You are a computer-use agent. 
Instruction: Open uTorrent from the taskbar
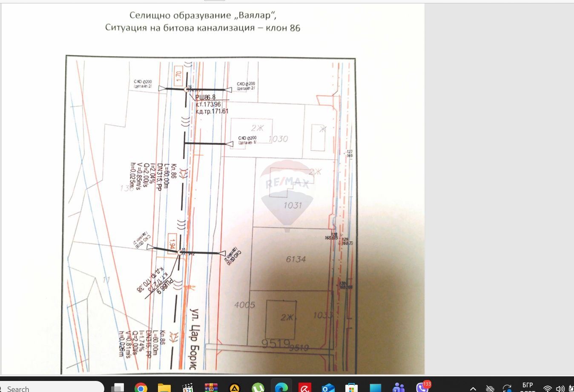point(258,388)
